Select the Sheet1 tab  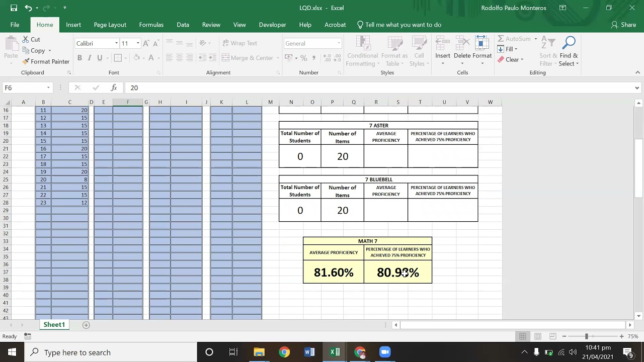point(54,325)
